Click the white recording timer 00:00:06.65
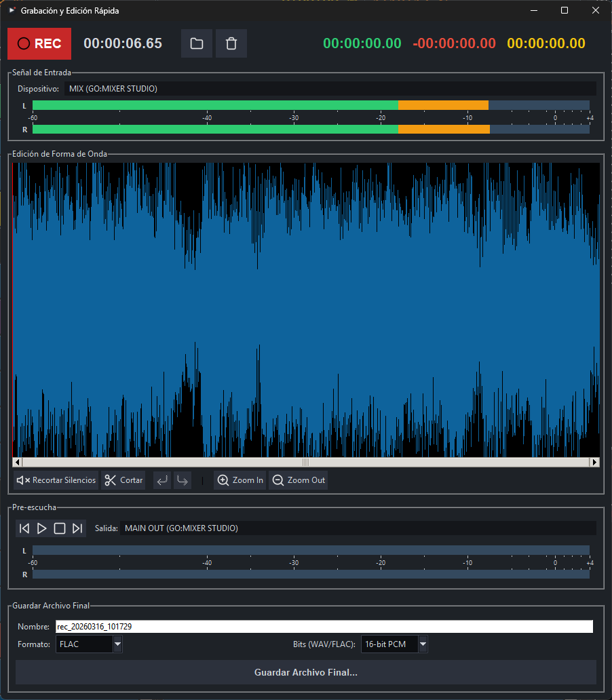The width and height of the screenshot is (612, 700). (123, 43)
